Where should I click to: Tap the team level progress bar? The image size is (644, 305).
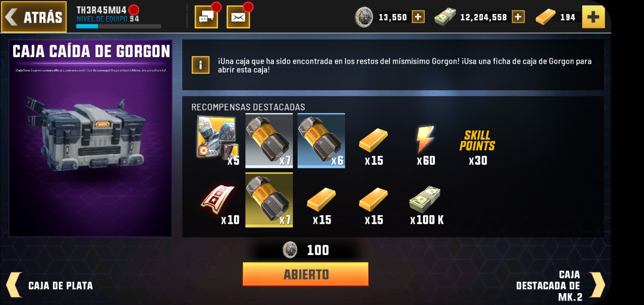coord(119,26)
